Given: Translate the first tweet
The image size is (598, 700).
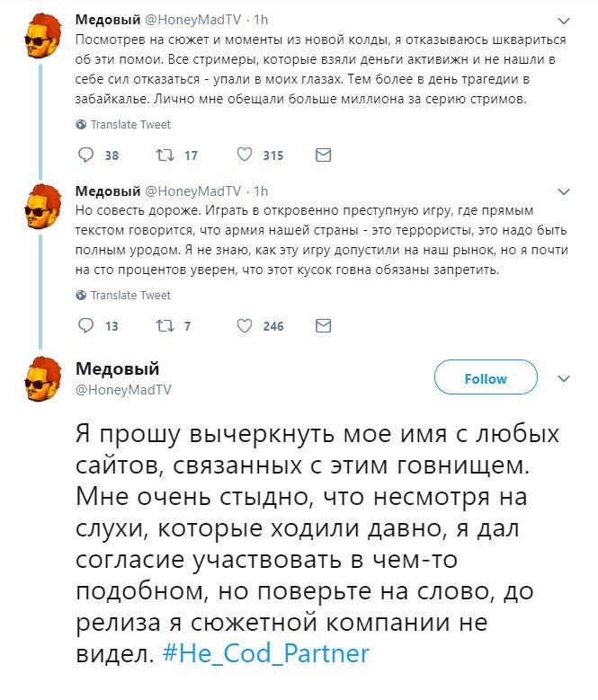Looking at the screenshot, I should [x=129, y=124].
